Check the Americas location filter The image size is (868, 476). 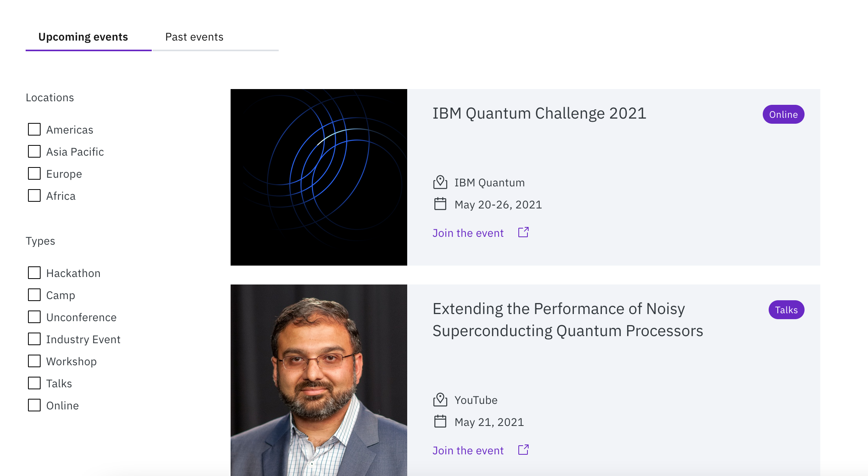pos(34,129)
